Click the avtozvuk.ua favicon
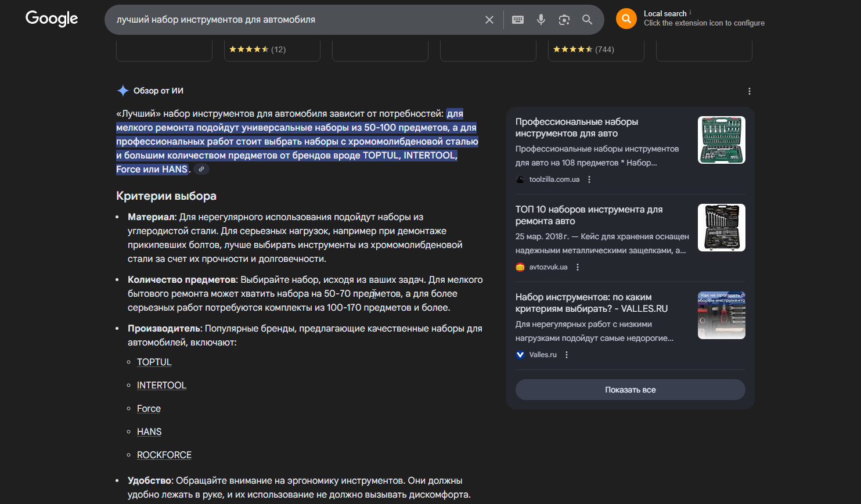The image size is (861, 504). click(520, 267)
